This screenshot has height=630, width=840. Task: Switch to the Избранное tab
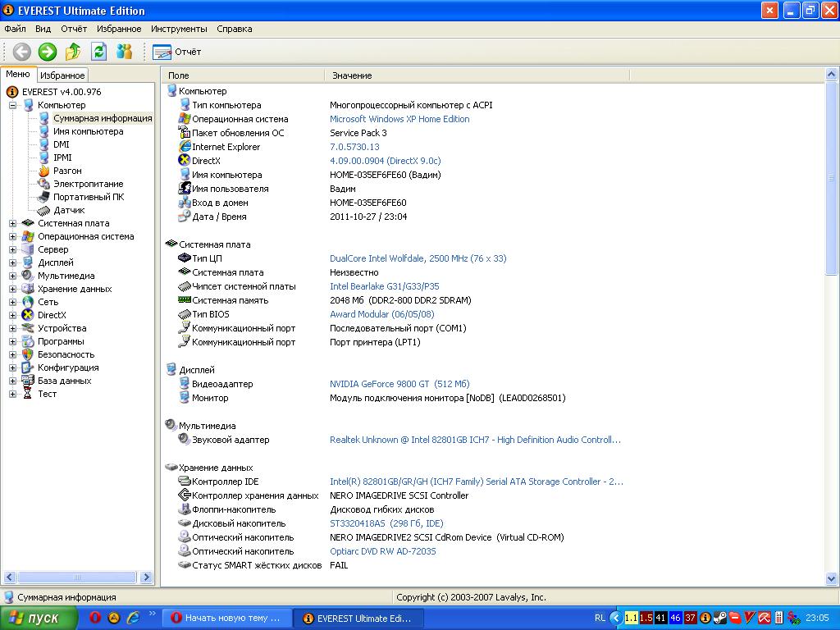click(62, 75)
